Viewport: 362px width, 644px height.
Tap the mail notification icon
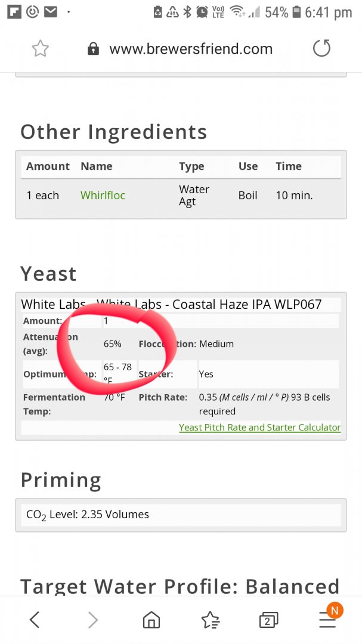pos(50,12)
